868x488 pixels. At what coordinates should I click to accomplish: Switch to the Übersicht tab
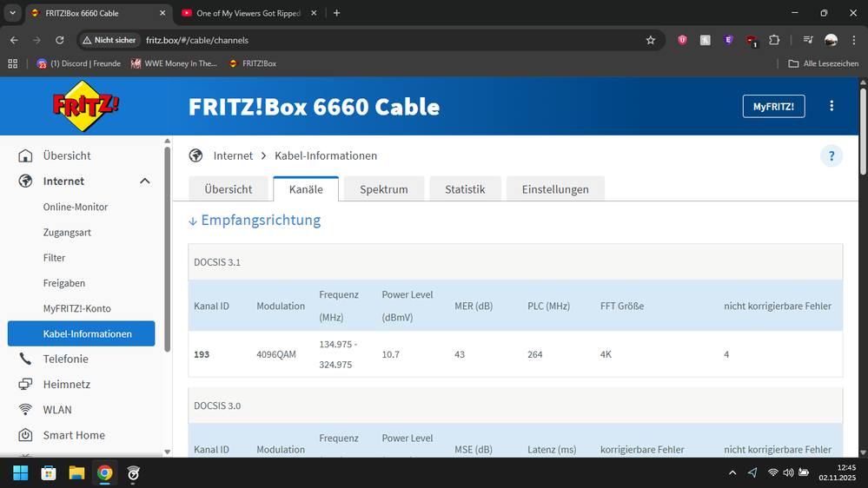tap(228, 189)
